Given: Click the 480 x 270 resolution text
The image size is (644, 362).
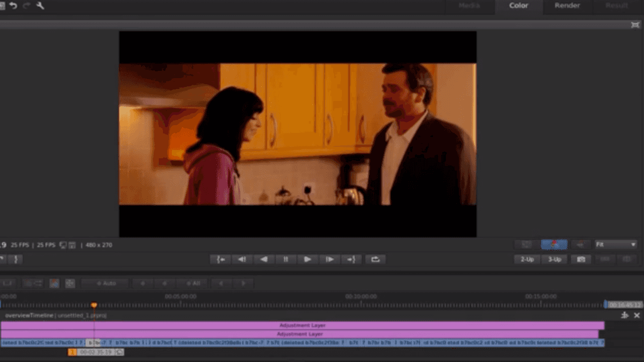Looking at the screenshot, I should tap(99, 245).
